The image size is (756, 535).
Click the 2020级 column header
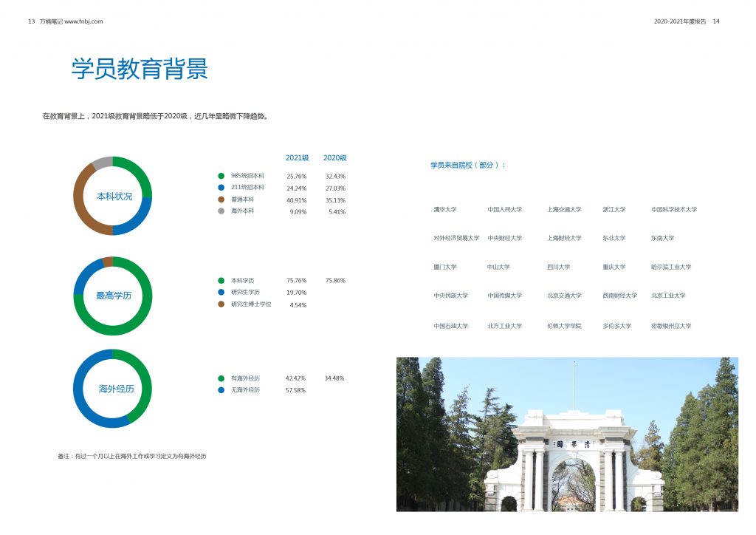334,157
